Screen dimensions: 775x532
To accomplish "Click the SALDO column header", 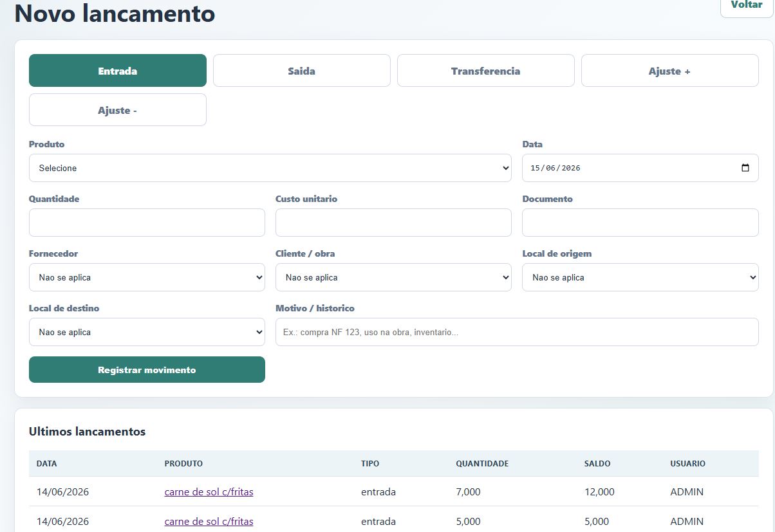I will coord(597,463).
